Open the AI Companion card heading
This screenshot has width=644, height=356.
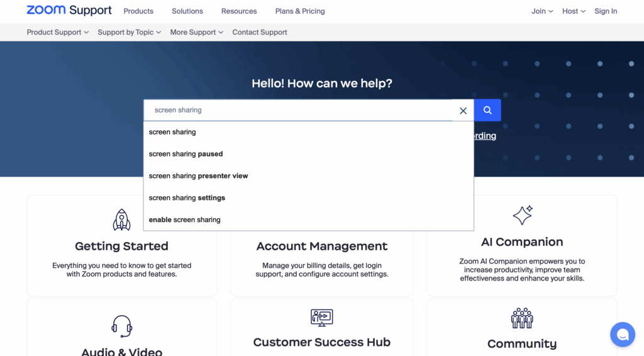click(x=522, y=242)
